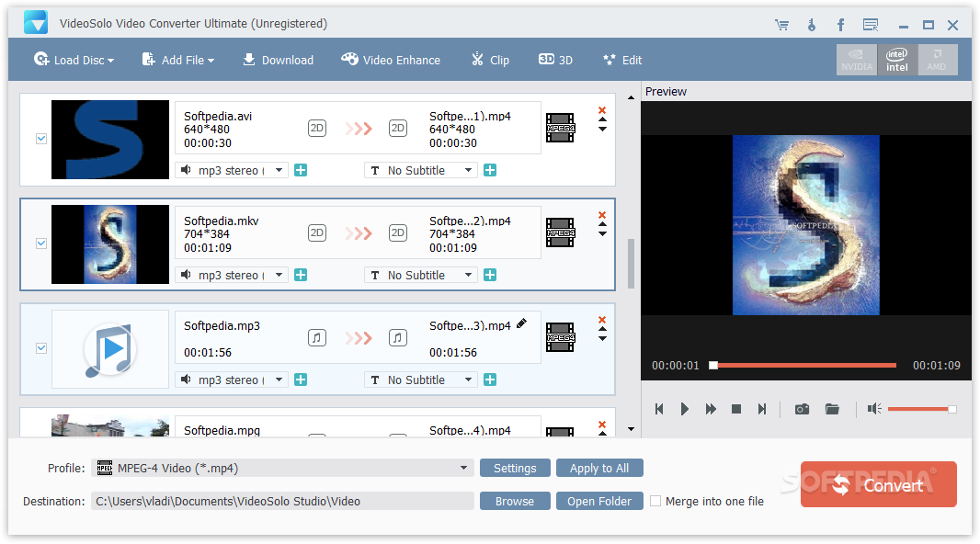This screenshot has width=980, height=544.
Task: Mute the preview volume speaker
Action: pos(874,409)
